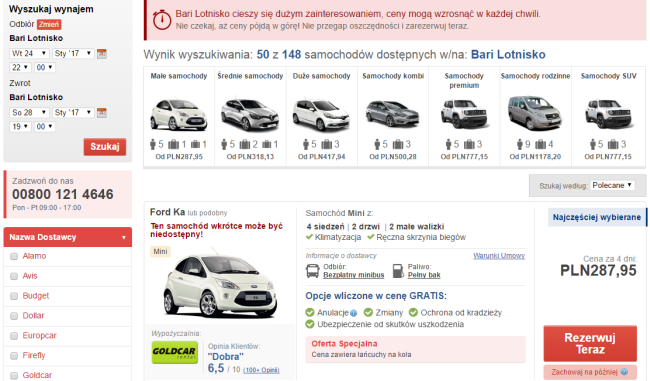Open the 100+ Opinii reviews link

pos(261,370)
